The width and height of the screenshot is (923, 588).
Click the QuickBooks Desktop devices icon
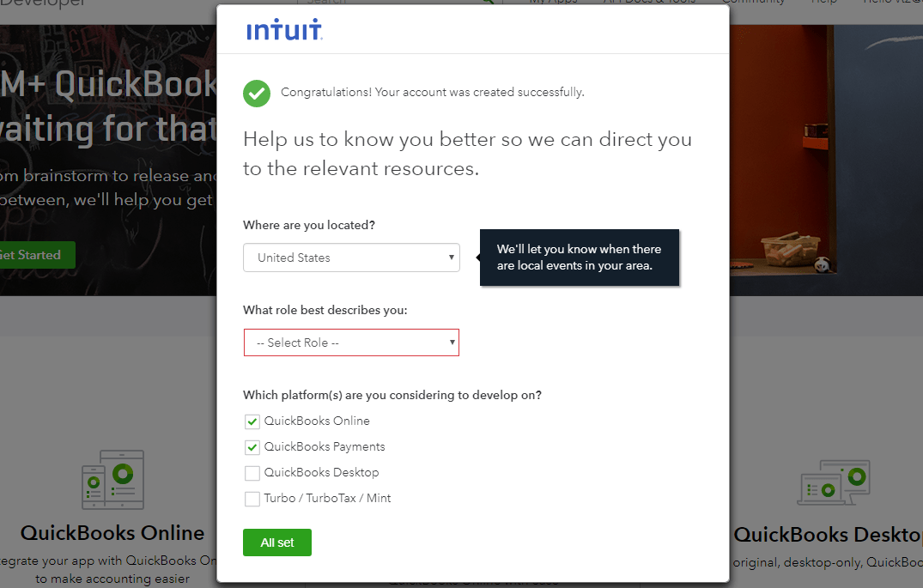(x=834, y=482)
